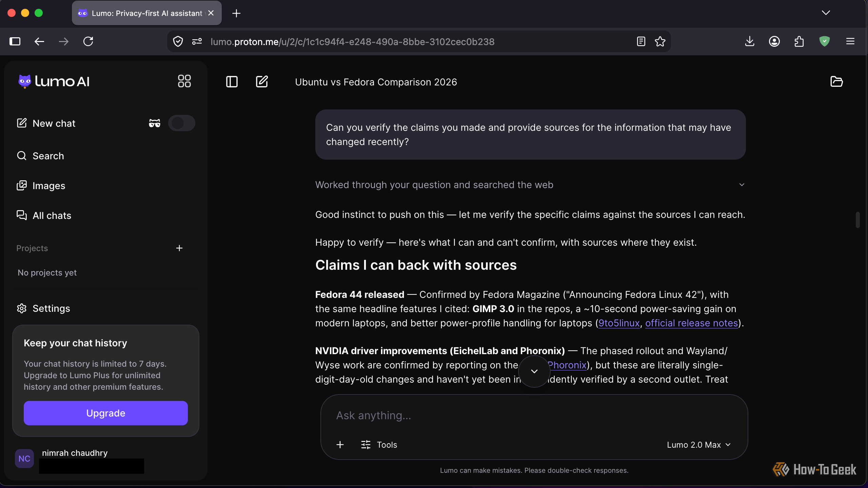This screenshot has width=868, height=488.
Task: Open the official release notes link
Action: [x=692, y=323]
